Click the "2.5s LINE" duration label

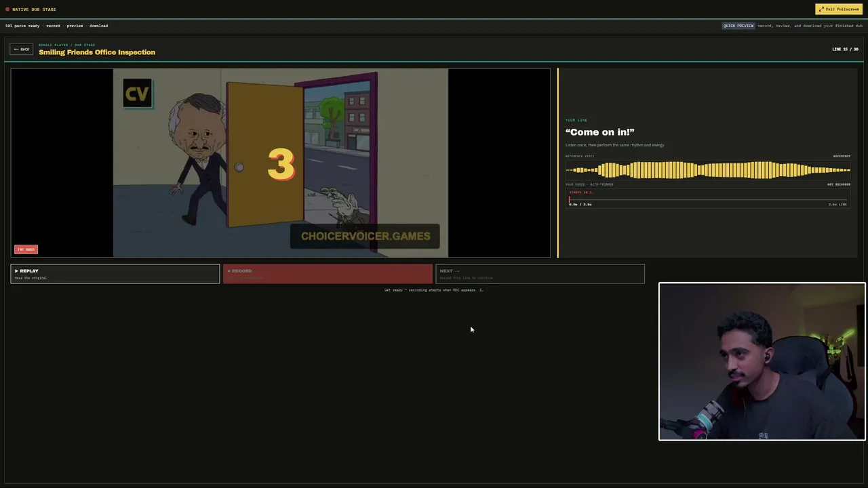tap(837, 205)
